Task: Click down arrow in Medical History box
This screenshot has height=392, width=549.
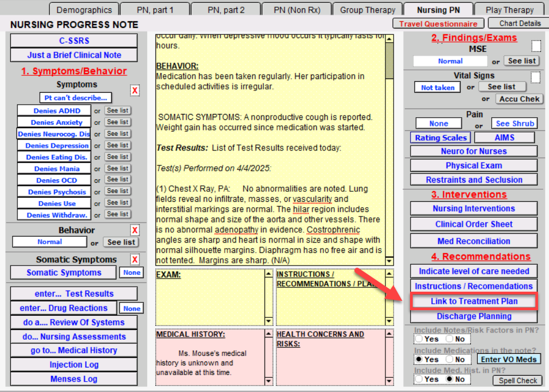Action: pos(268,381)
